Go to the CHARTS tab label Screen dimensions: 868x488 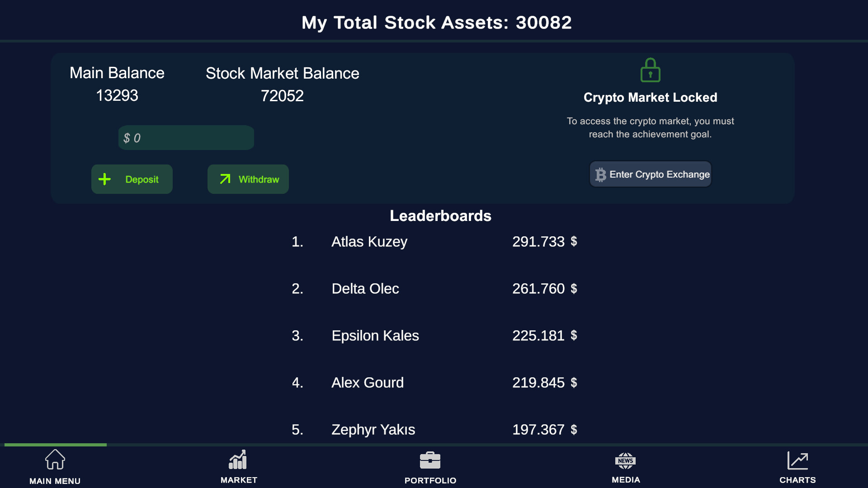pos(797,480)
